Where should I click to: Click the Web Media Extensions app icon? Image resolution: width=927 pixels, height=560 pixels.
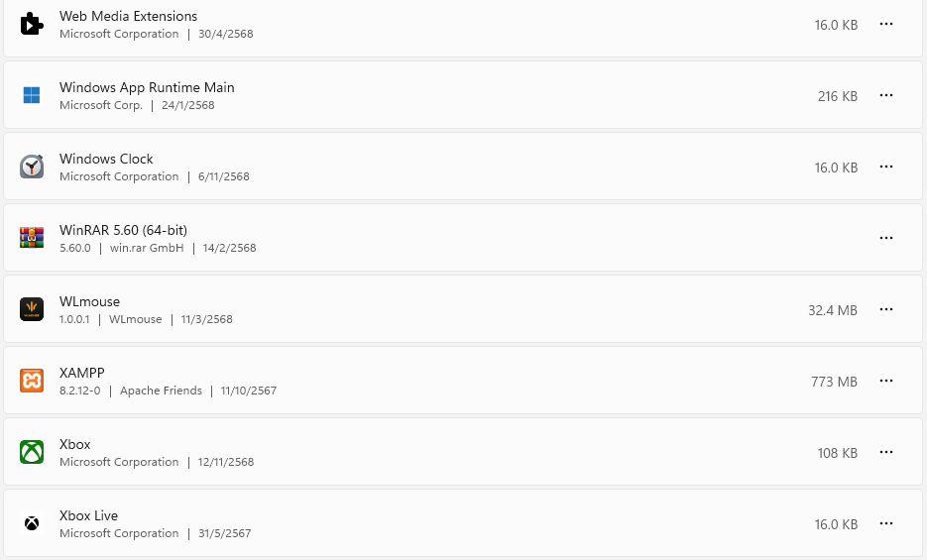32,24
